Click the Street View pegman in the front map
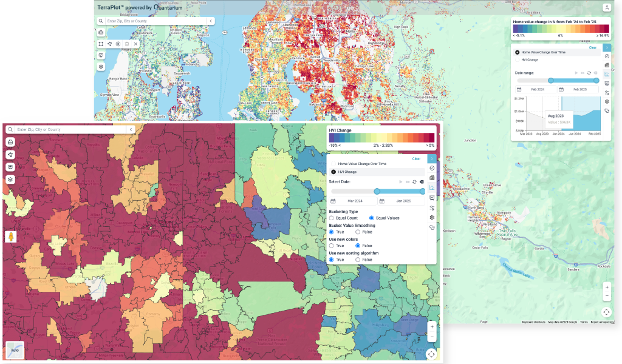Image resolution: width=622 pixels, height=364 pixels. [x=11, y=237]
